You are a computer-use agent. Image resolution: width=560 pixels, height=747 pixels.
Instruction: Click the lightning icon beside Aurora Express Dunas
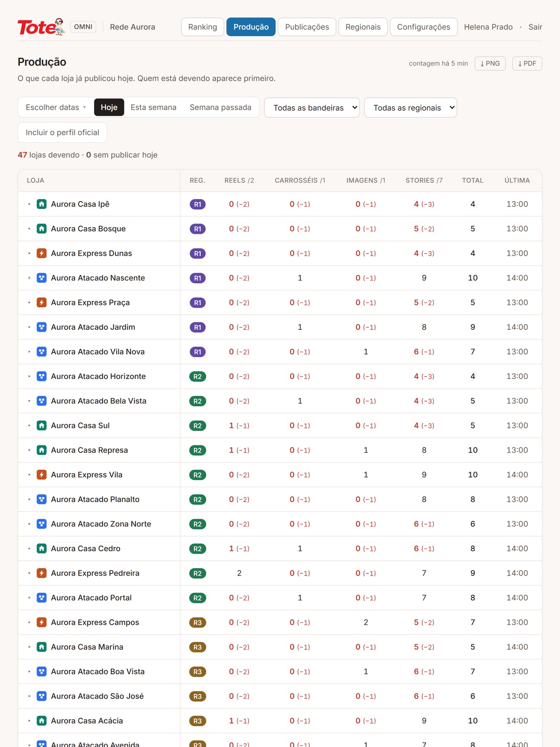coord(42,253)
